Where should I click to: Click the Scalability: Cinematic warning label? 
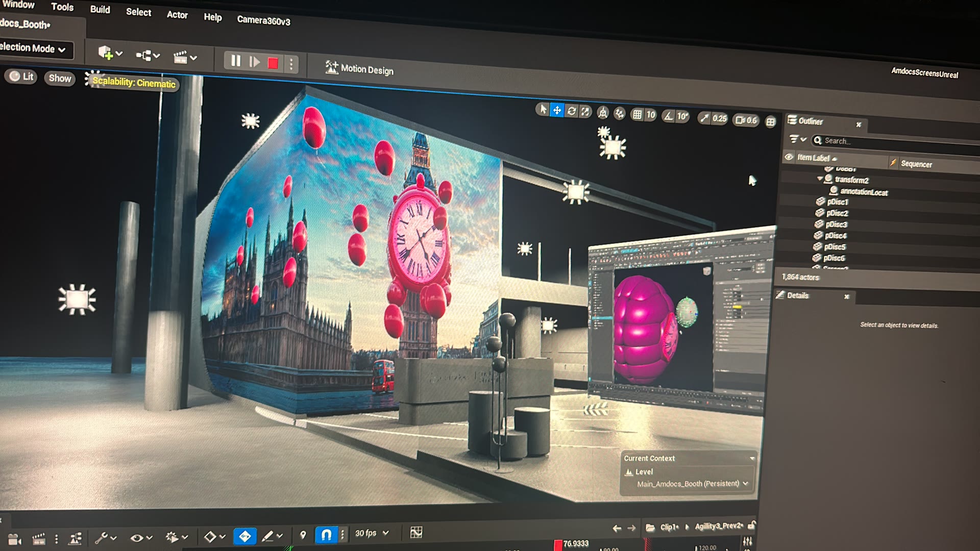[134, 82]
